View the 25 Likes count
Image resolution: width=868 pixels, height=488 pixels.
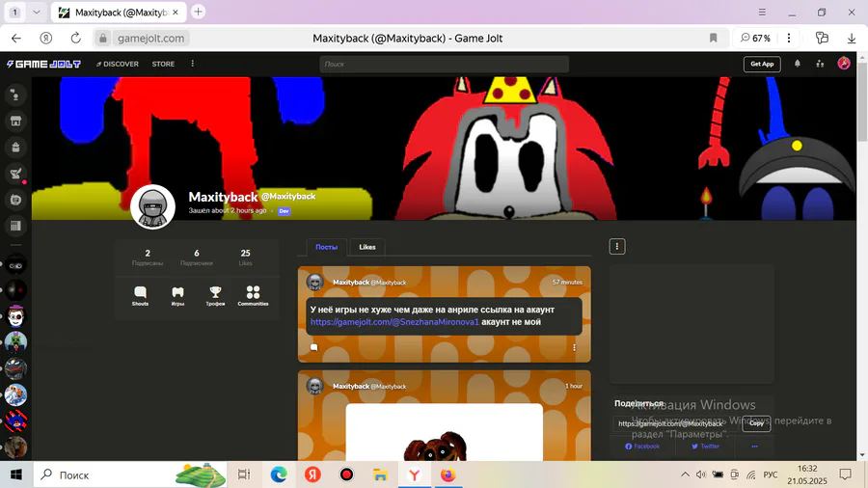point(245,258)
